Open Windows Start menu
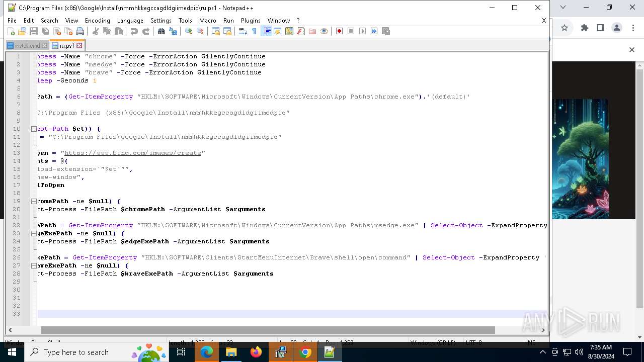644x362 pixels. (12, 352)
